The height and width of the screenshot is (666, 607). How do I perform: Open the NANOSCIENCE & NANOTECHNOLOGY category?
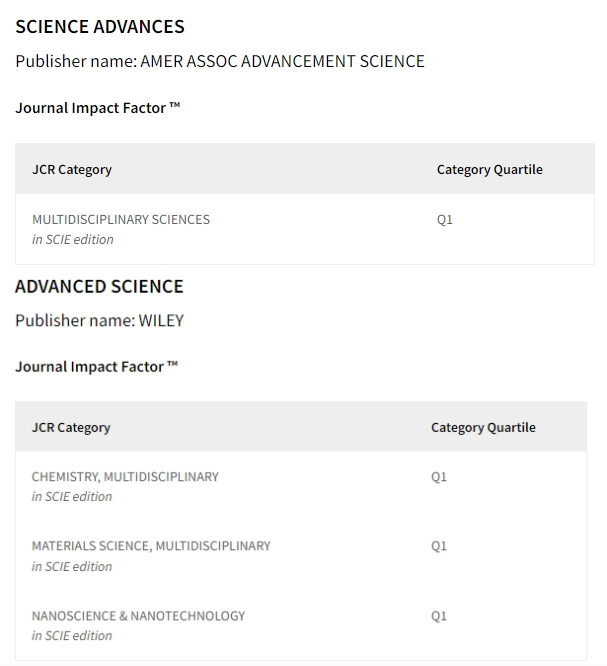[138, 616]
